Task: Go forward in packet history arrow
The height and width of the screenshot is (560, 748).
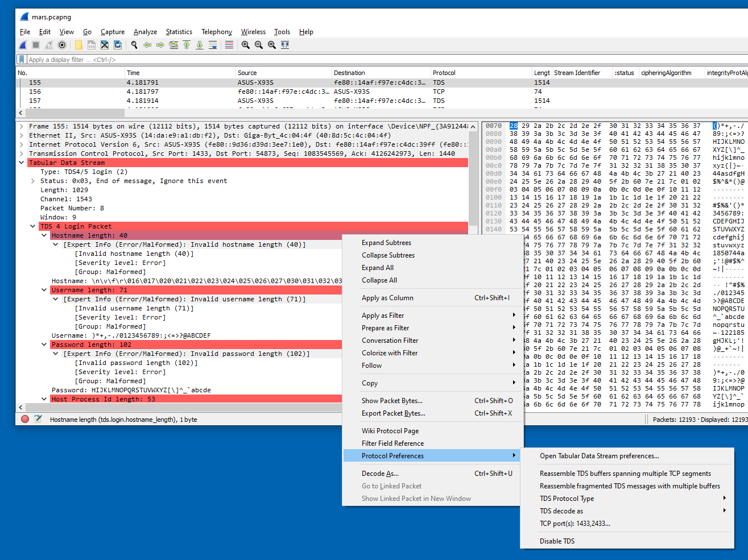Action: pyautogui.click(x=160, y=45)
